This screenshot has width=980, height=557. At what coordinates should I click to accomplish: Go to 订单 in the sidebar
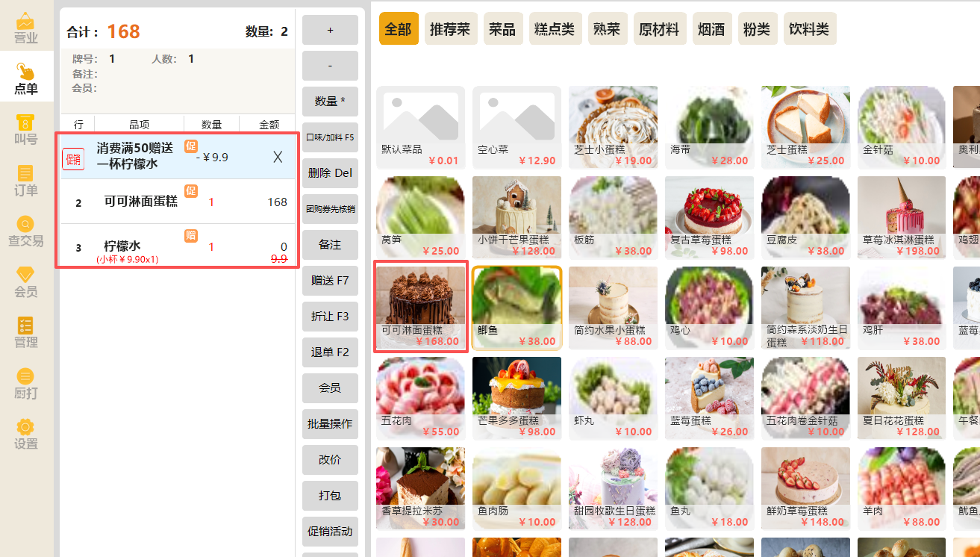pyautogui.click(x=26, y=181)
